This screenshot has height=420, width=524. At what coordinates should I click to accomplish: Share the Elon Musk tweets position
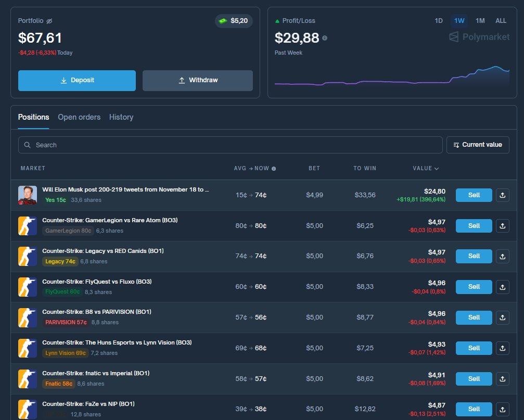[502, 195]
